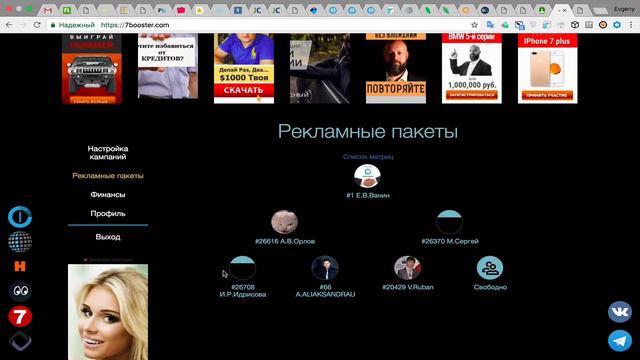Click the diamond-shaped sidebar icon
640x360 pixels.
[20, 341]
